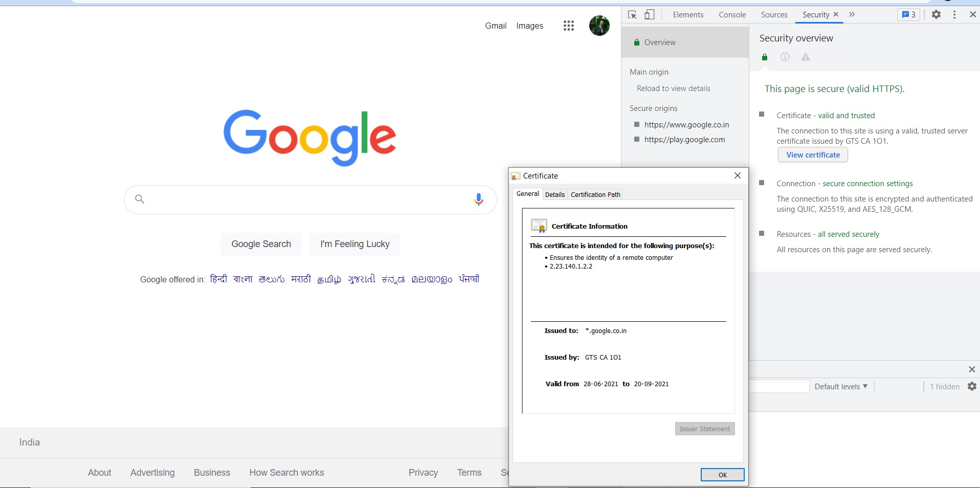980x488 pixels.
Task: Toggle the device toolbar icon
Action: tap(649, 15)
